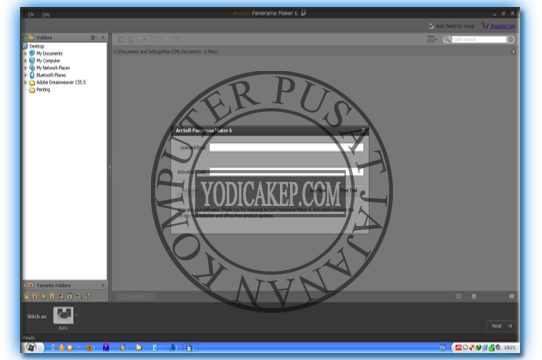Open the Help menu
Viewport: 542px width, 360px height.
pyautogui.click(x=46, y=15)
